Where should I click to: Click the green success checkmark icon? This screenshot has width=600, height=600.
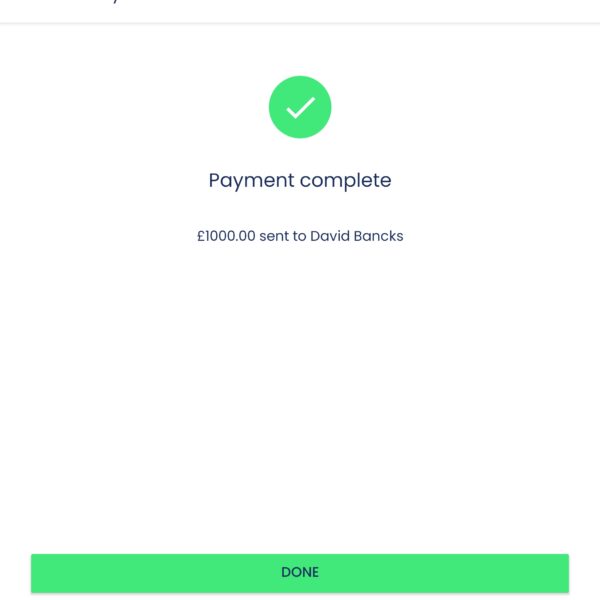(300, 107)
